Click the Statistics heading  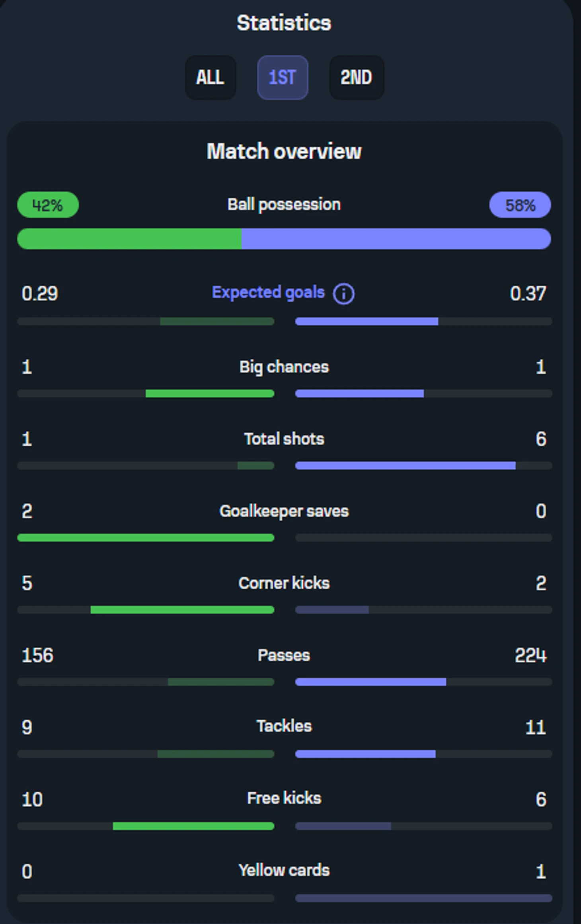284,23
